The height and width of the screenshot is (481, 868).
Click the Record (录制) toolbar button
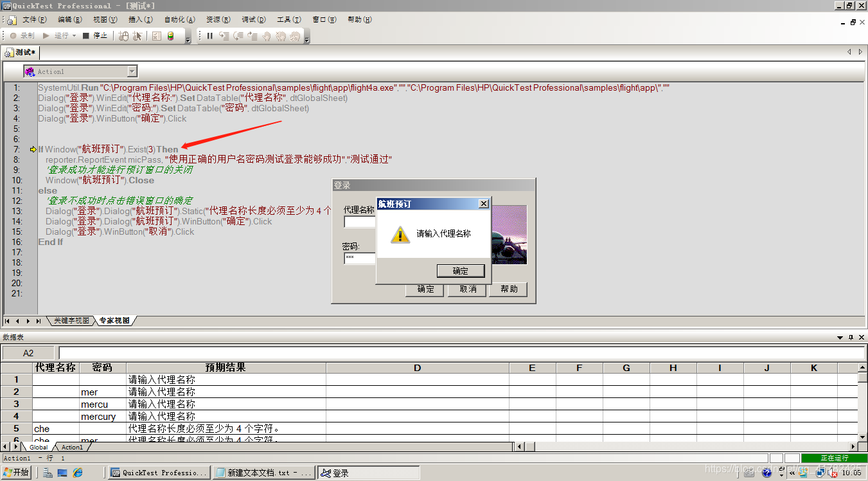tap(22, 36)
